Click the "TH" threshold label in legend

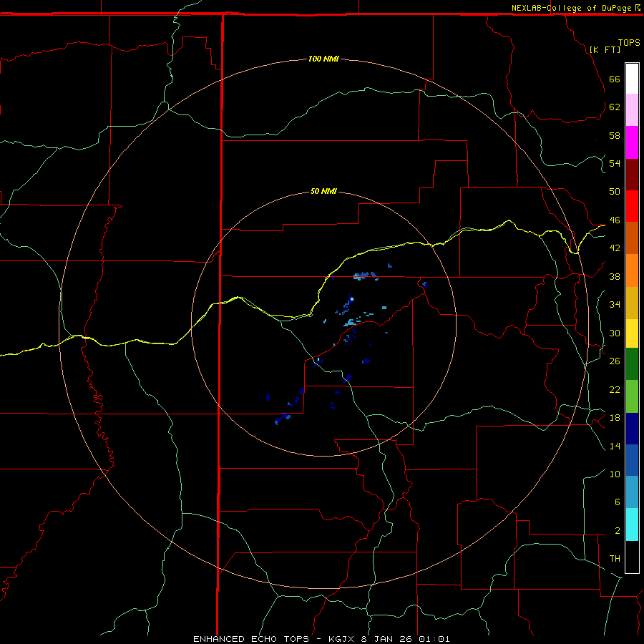615,558
